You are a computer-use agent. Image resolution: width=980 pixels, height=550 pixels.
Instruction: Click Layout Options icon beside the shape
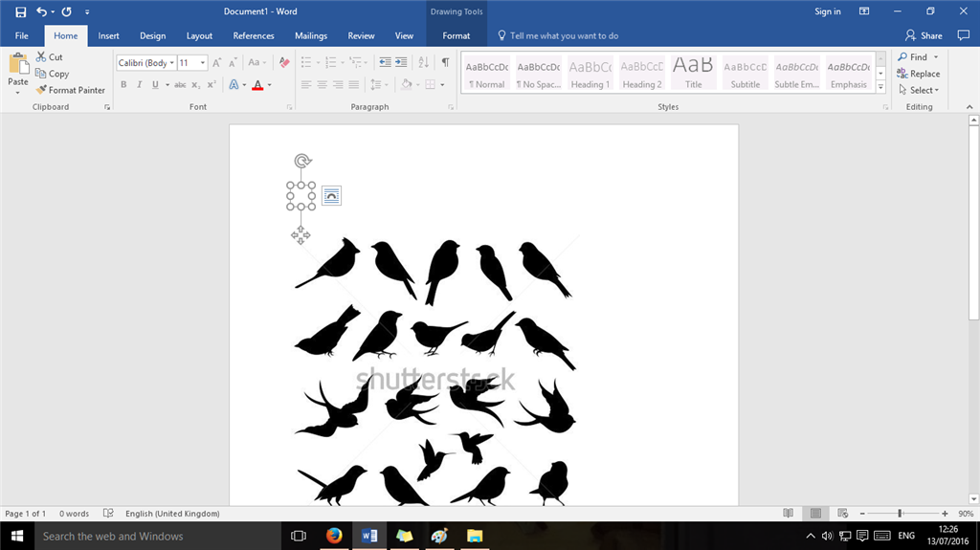click(331, 196)
